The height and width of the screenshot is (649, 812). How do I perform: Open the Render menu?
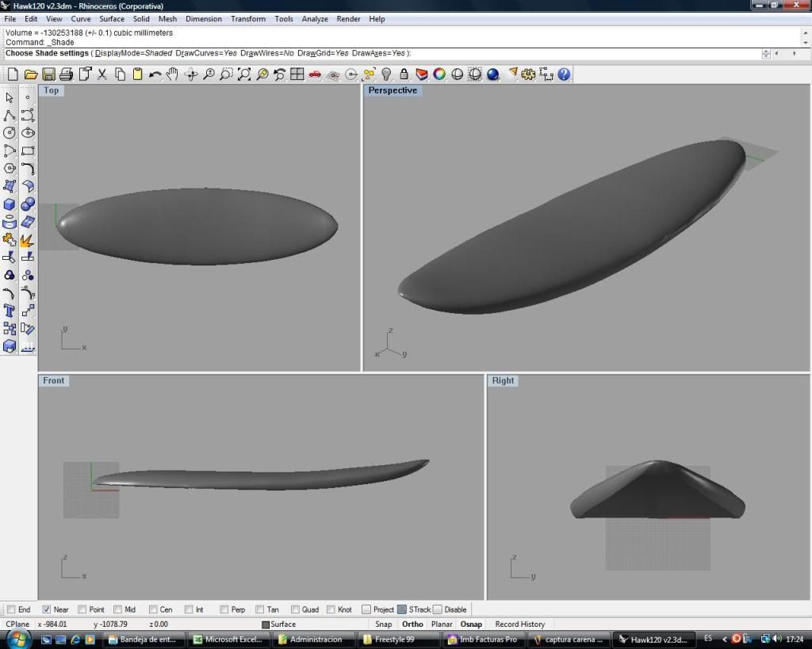[349, 19]
